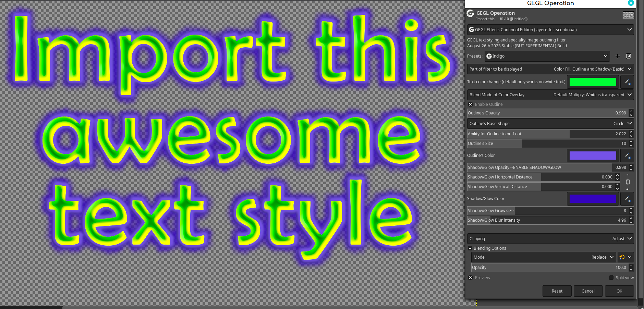Viewport: 644px width, 309px height.
Task: Open Part of filter to be displayed dropdown
Action: coord(550,69)
